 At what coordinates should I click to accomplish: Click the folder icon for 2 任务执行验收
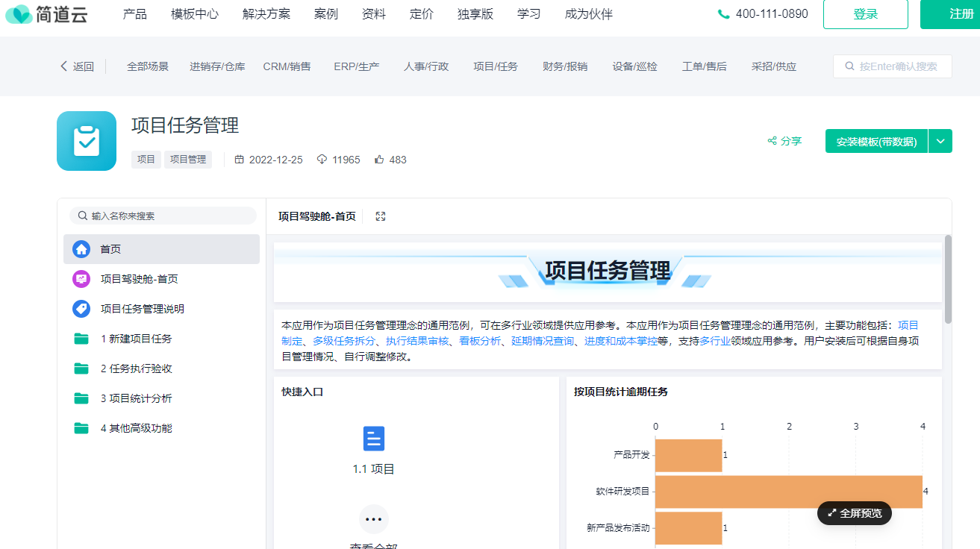click(x=81, y=368)
